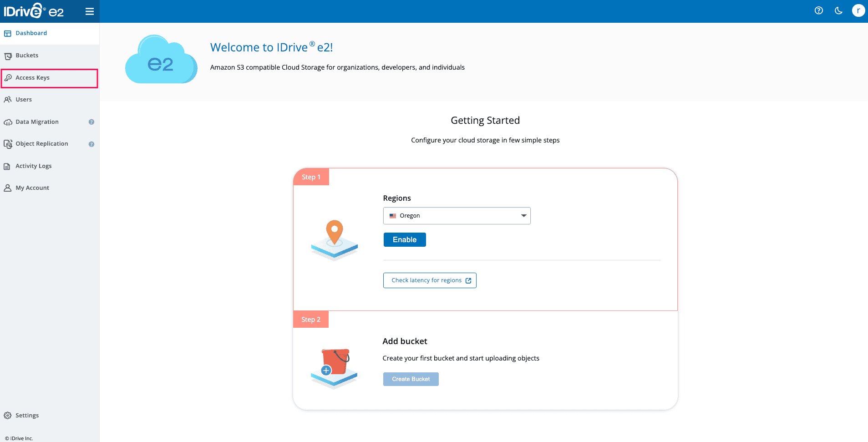
Task: Click the info badge next to Data Migration
Action: pyautogui.click(x=91, y=122)
